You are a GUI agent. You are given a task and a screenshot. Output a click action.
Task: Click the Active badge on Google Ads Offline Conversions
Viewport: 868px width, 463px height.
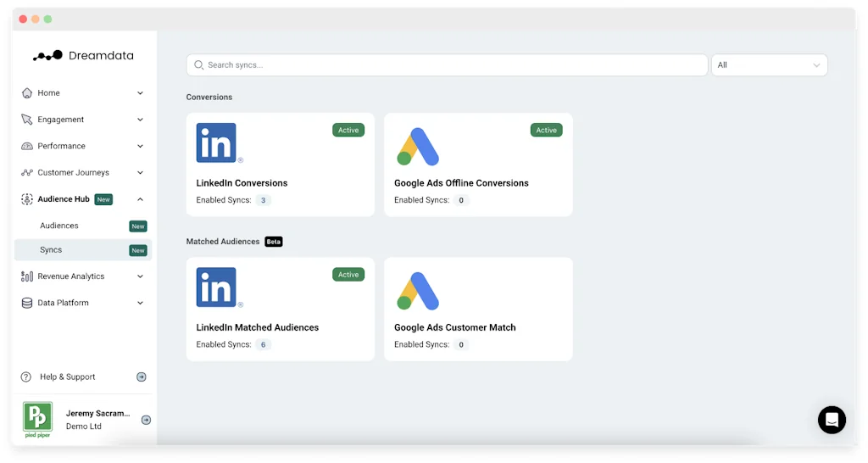coord(547,130)
